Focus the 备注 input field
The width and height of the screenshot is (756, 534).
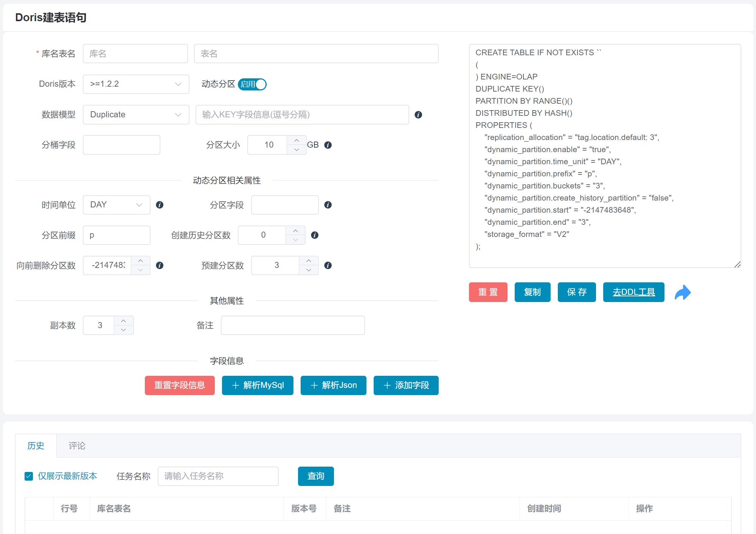tap(293, 325)
